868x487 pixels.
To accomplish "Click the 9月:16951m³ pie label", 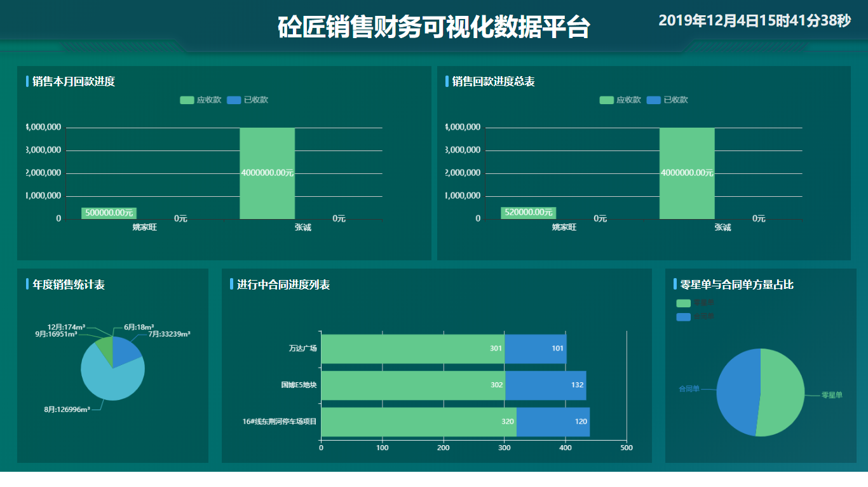I will 56,334.
